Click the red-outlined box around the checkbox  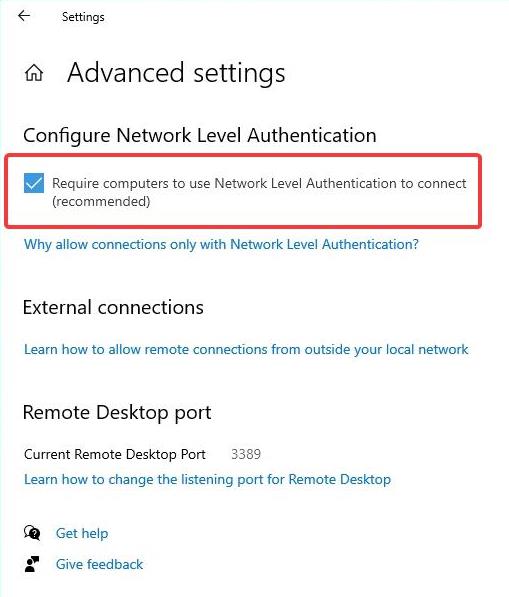tap(243, 191)
